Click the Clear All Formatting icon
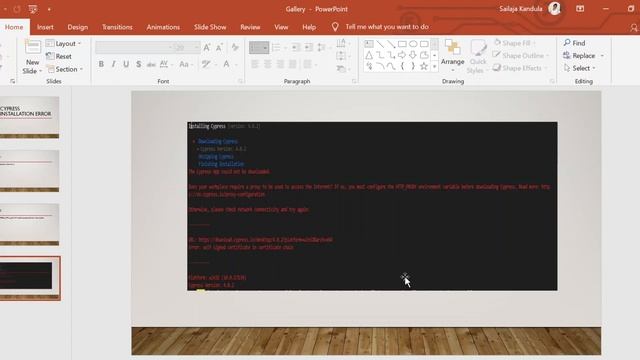This screenshot has height=360, width=640. [235, 47]
